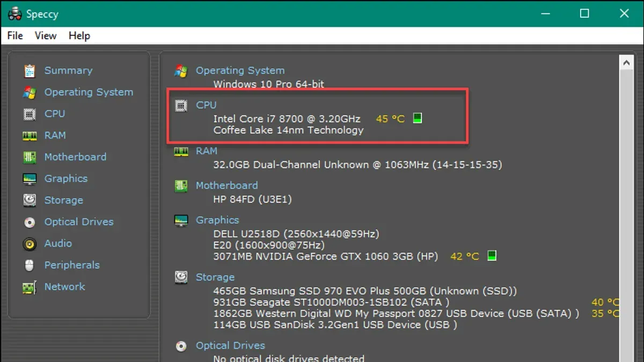Click the disc icon beside Optical Drives heading
644x362 pixels.
point(181,346)
